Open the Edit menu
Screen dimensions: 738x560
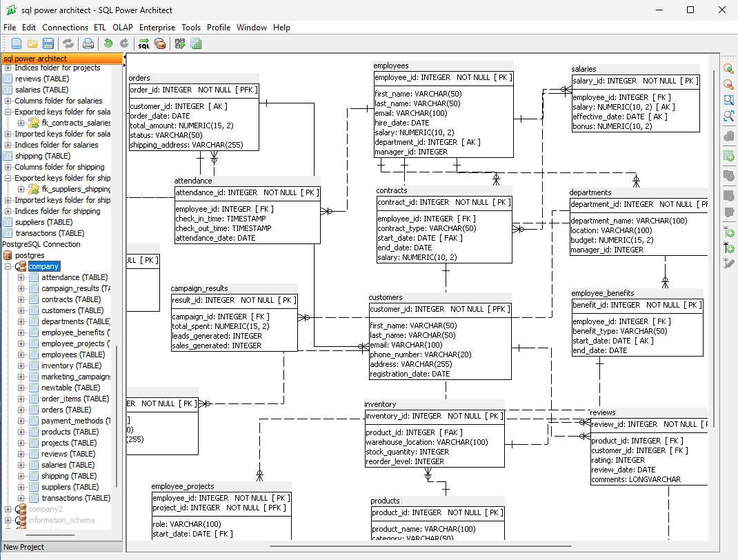coord(29,28)
